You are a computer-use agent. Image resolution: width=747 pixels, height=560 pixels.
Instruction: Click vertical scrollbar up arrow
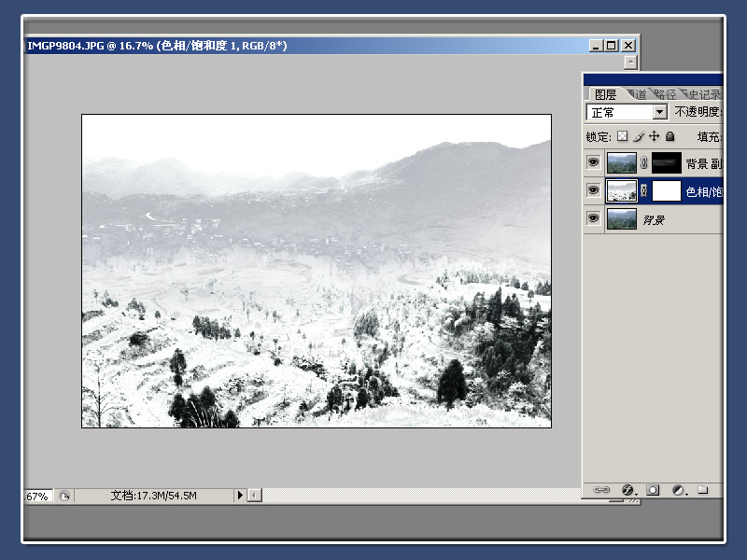coord(631,62)
